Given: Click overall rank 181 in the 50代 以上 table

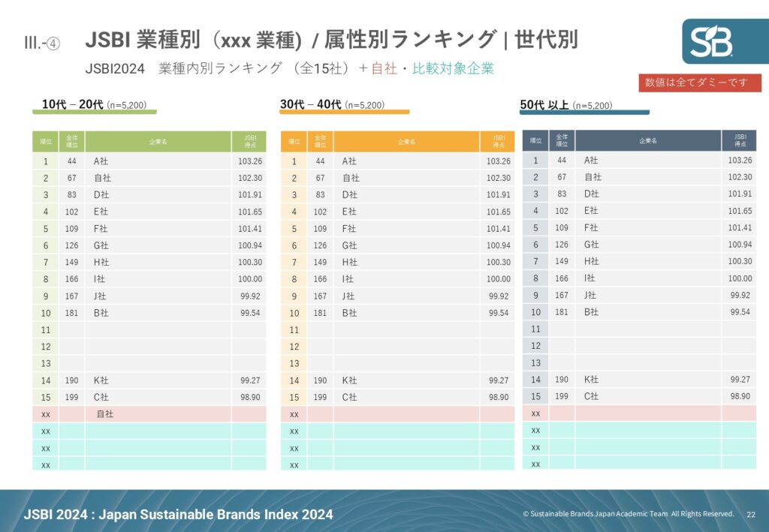Looking at the screenshot, I should click(x=562, y=311).
